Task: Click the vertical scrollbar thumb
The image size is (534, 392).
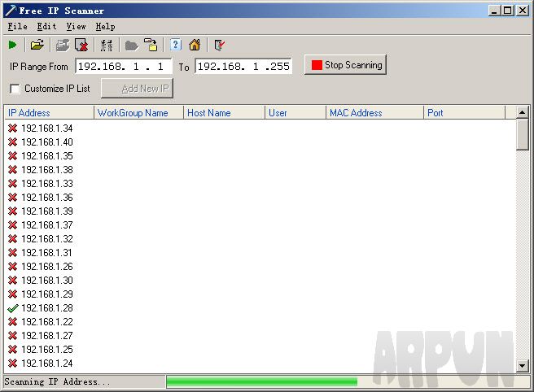Action: 522,134
